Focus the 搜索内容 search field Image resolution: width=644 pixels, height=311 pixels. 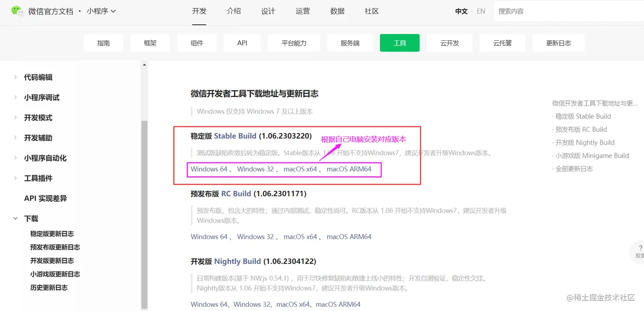(569, 11)
